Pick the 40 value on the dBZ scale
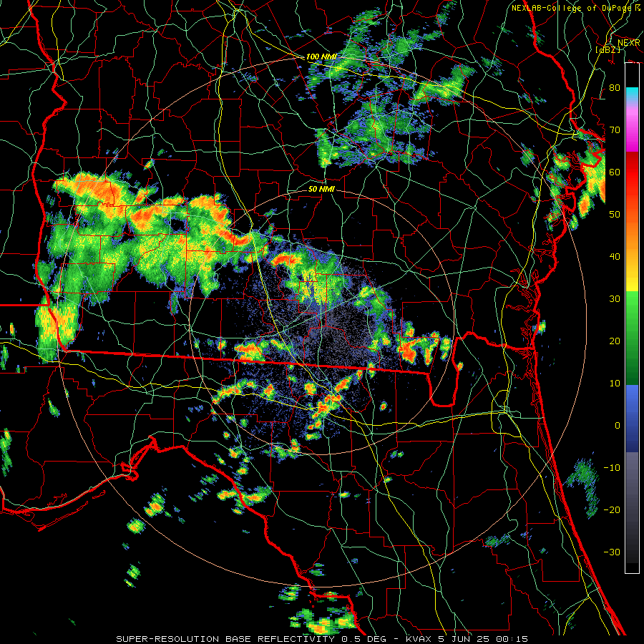Viewport: 644px width, 644px height. pos(615,257)
